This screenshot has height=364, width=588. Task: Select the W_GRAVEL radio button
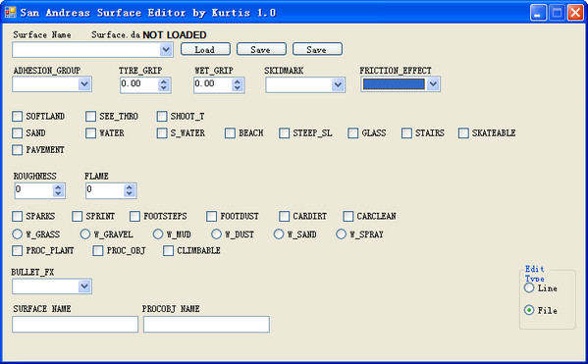click(x=85, y=234)
